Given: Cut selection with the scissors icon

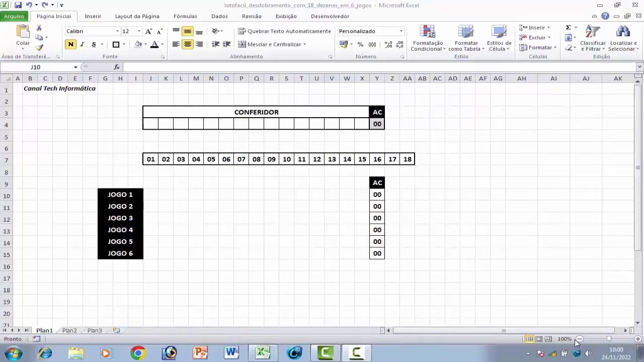Looking at the screenshot, I should [39, 28].
